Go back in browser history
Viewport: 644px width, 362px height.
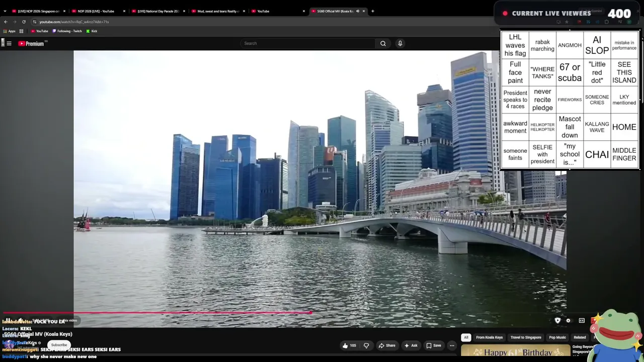(x=6, y=22)
